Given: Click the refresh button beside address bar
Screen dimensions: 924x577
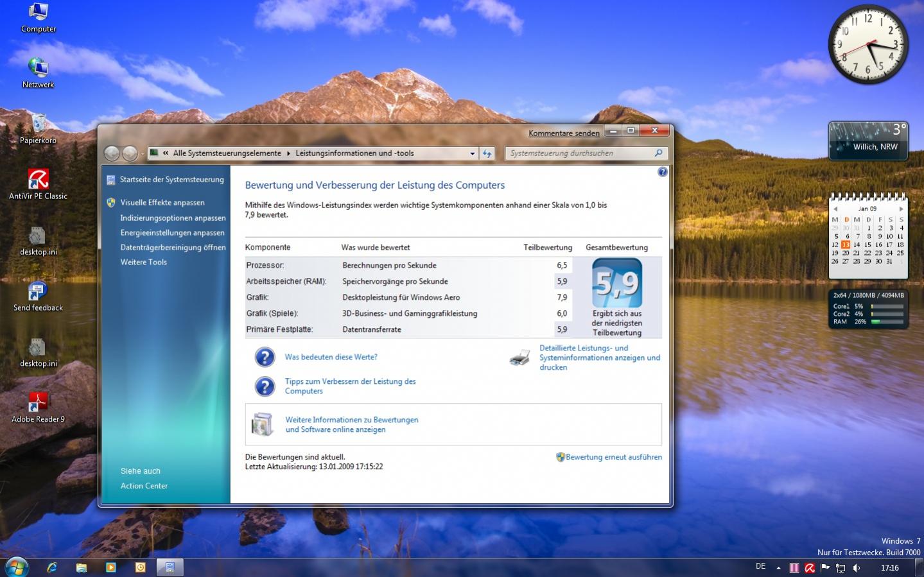Looking at the screenshot, I should [487, 153].
